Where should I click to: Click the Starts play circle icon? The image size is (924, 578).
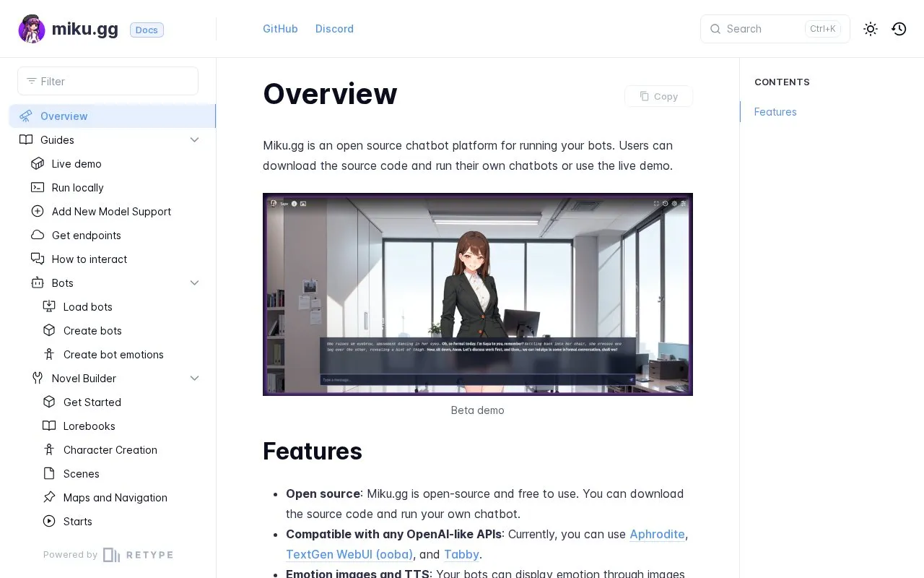49,521
